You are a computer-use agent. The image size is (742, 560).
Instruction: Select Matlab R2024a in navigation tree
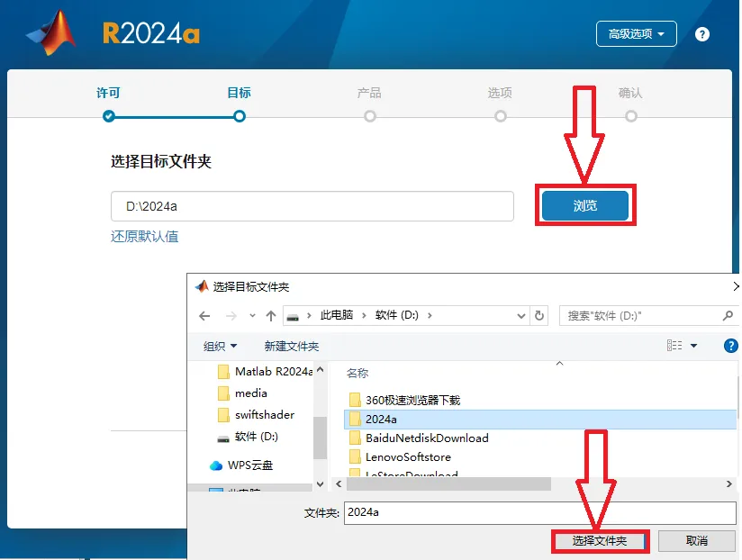[265, 372]
